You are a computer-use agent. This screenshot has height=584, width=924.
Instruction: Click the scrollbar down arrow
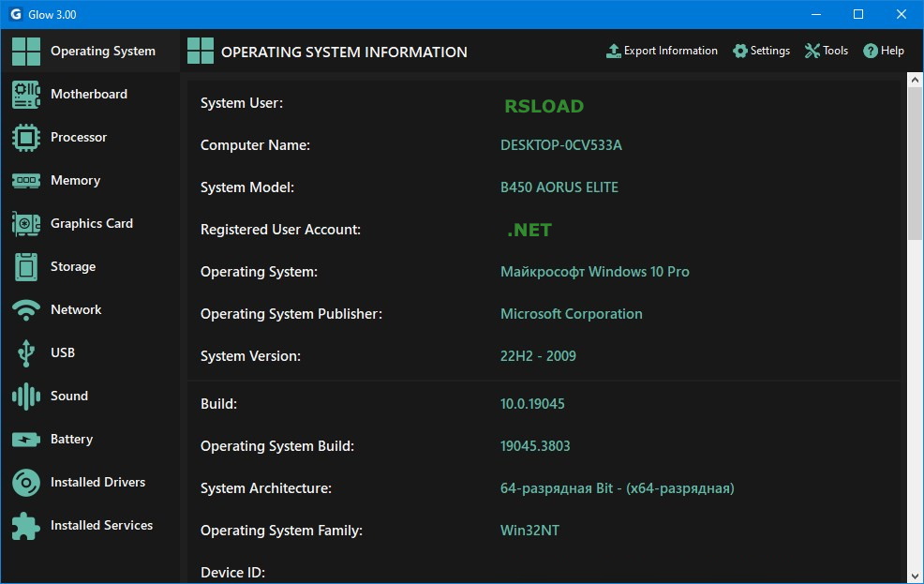click(916, 575)
